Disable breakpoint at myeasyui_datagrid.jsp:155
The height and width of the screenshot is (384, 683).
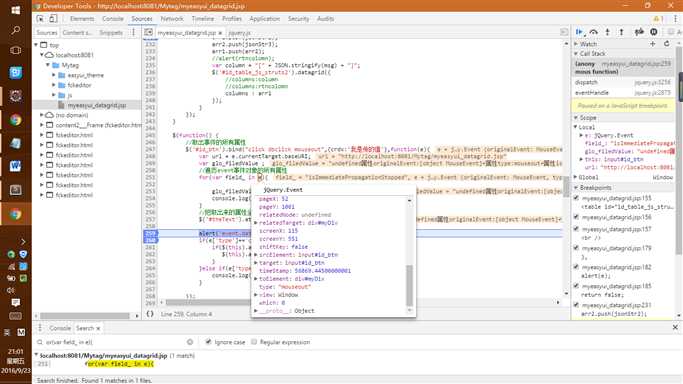click(577, 198)
